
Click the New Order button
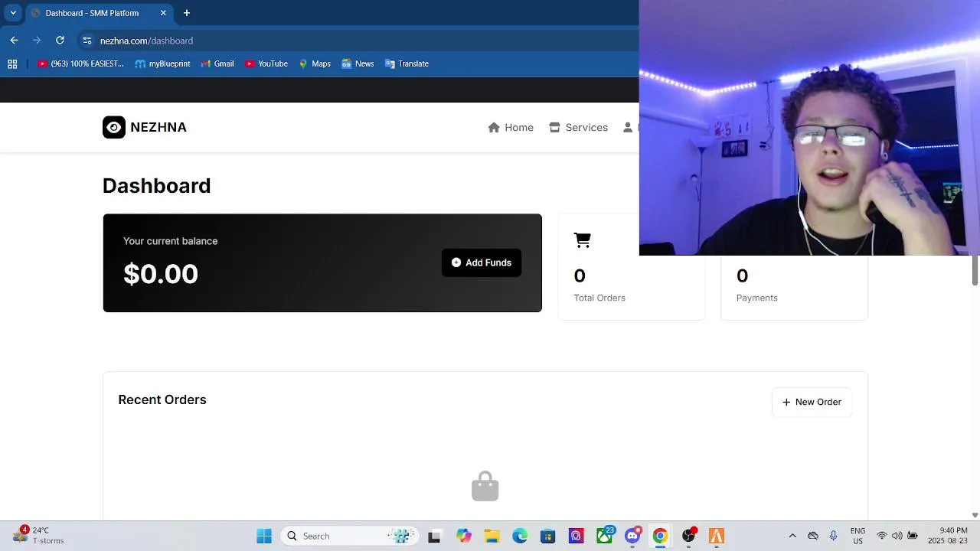812,402
